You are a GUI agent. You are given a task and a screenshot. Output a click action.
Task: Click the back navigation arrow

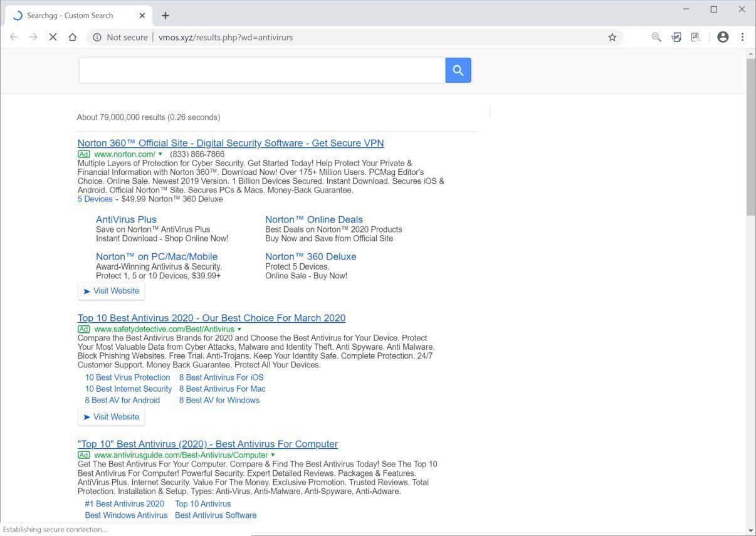coord(14,37)
